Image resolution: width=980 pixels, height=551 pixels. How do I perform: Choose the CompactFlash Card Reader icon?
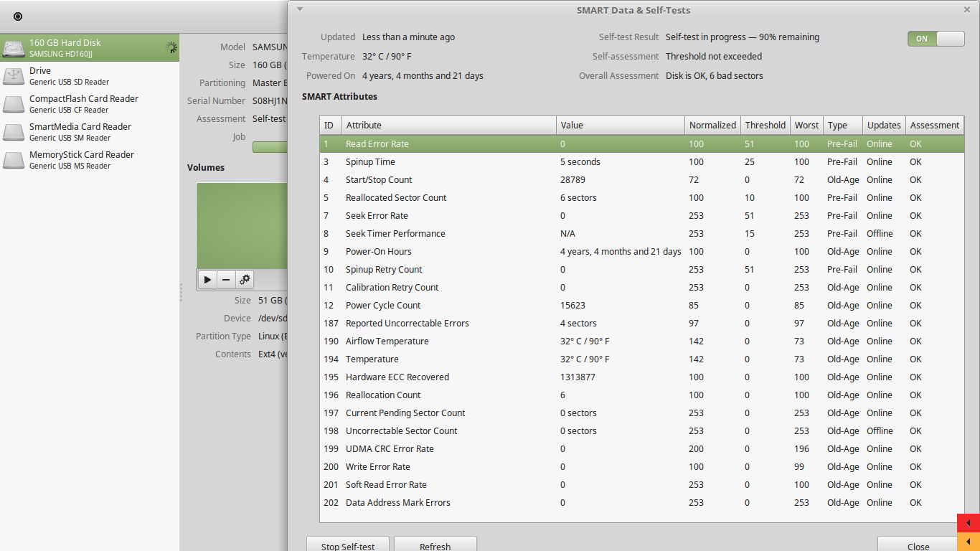point(14,104)
